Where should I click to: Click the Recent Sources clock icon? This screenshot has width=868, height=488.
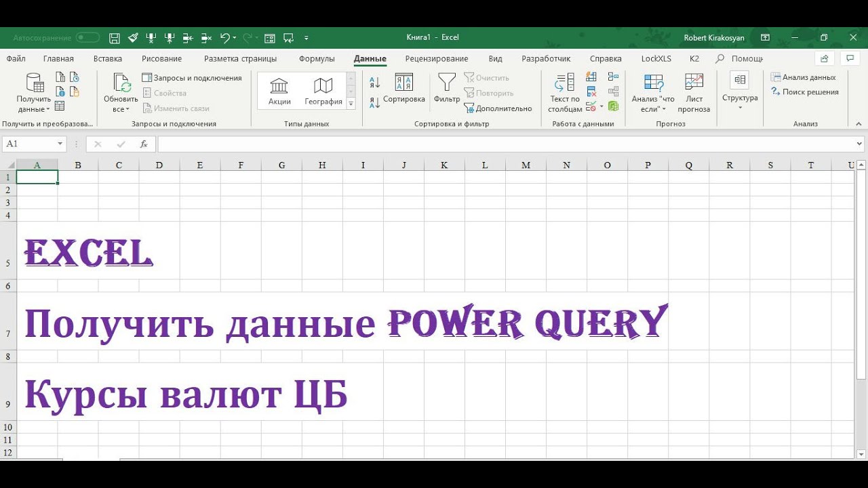point(74,77)
